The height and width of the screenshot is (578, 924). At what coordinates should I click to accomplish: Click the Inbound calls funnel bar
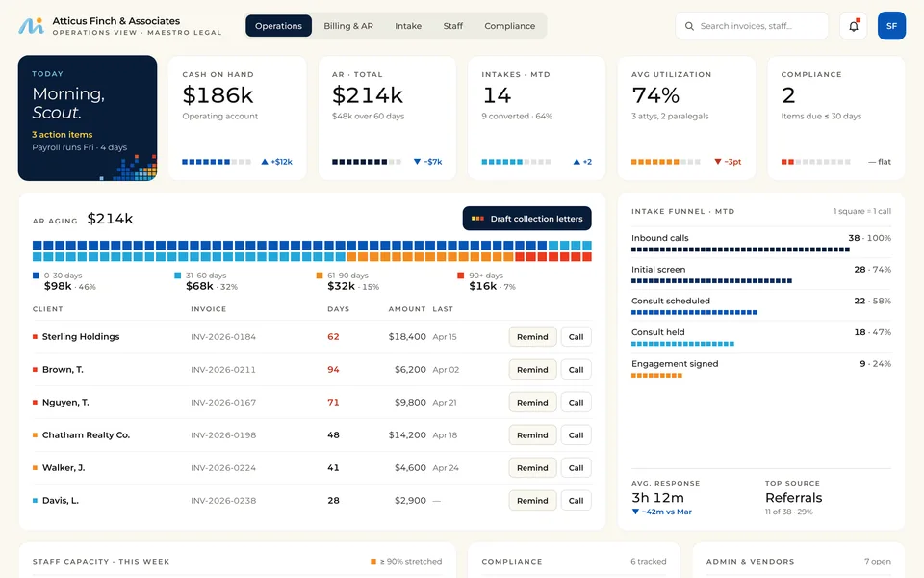click(740, 250)
